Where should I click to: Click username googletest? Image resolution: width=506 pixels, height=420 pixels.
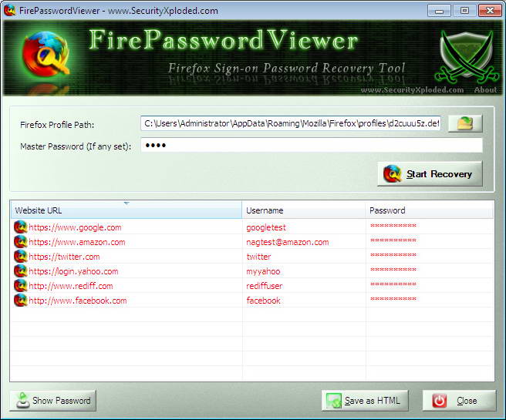[266, 227]
